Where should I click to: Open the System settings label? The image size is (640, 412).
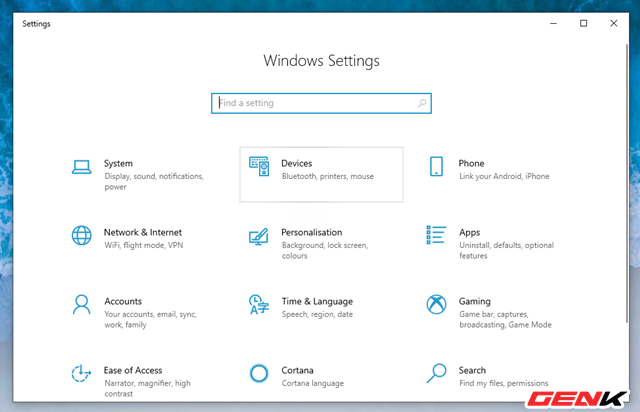click(x=118, y=163)
